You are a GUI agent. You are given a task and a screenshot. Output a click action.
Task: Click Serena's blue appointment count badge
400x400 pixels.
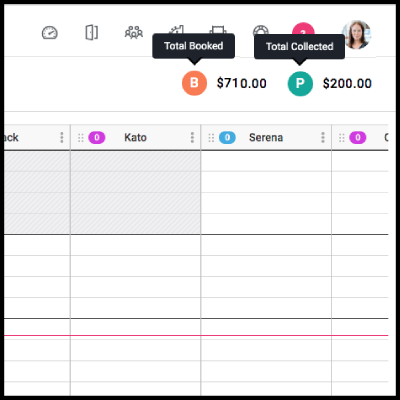click(227, 137)
